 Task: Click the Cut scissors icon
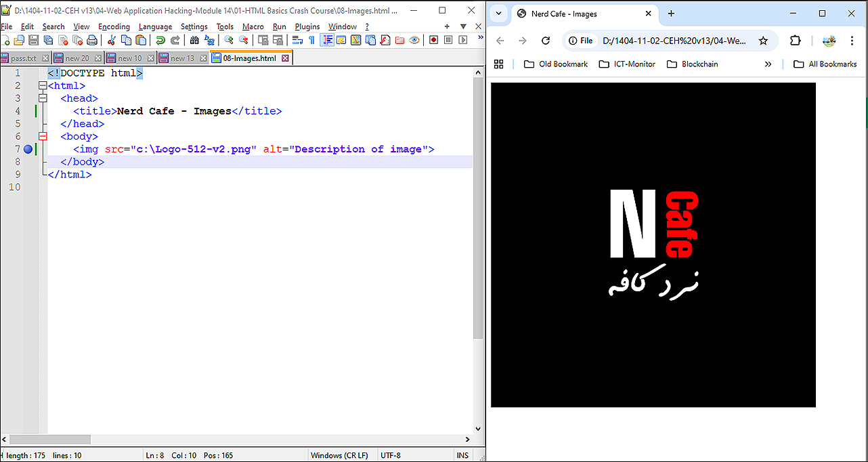(x=112, y=41)
